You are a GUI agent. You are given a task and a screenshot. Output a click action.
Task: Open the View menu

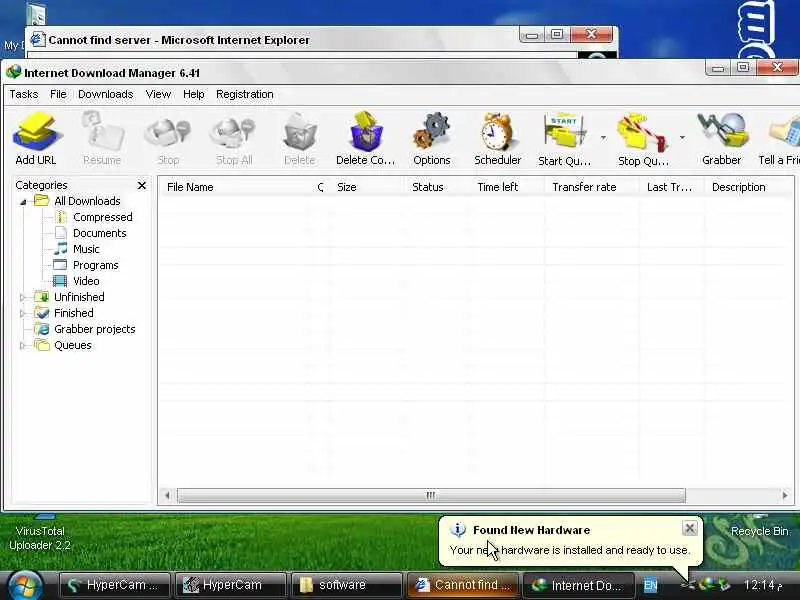pos(158,94)
